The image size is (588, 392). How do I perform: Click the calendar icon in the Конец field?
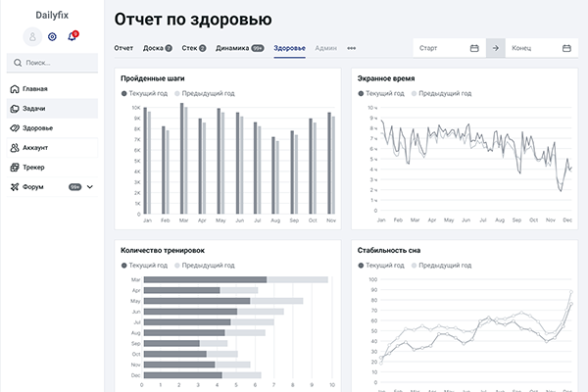tap(566, 48)
